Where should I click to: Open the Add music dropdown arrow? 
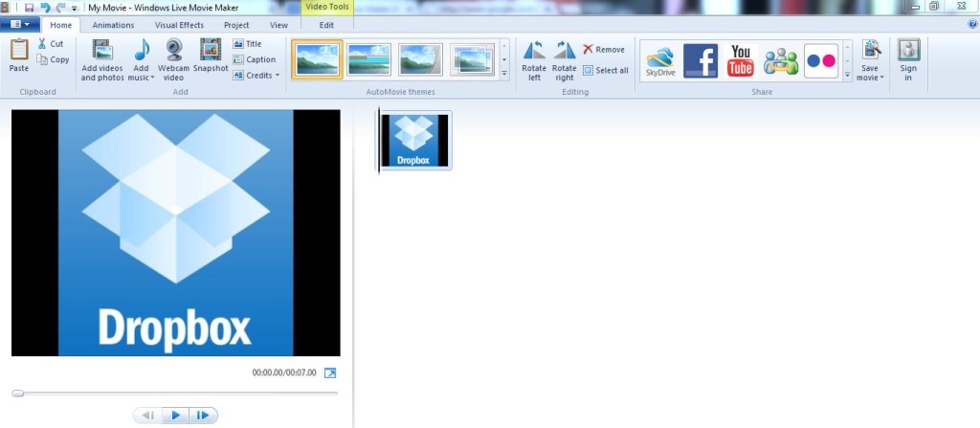pos(152,78)
